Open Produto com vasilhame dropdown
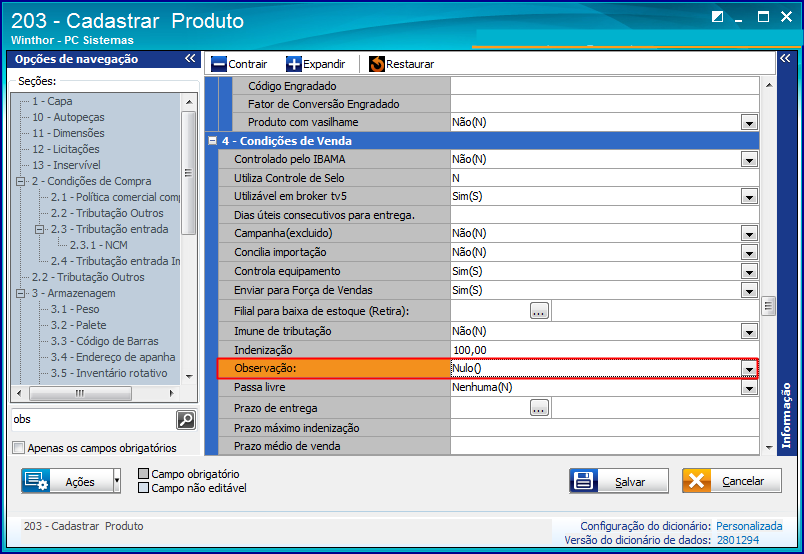This screenshot has width=804, height=554. click(x=749, y=123)
